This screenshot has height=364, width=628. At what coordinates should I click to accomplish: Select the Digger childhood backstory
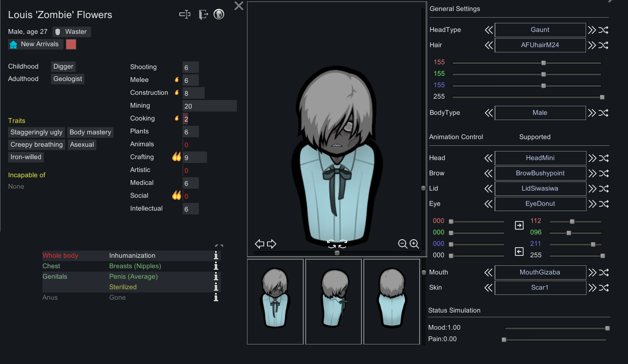coord(63,67)
